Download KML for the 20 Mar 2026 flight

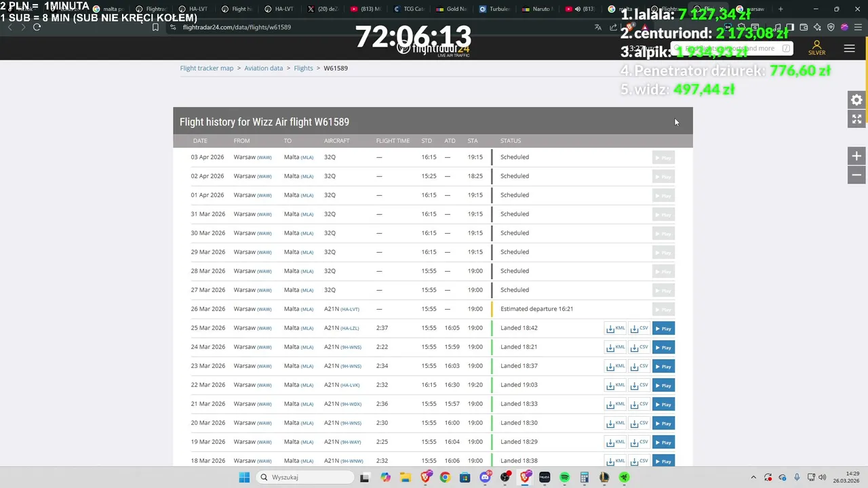616,424
